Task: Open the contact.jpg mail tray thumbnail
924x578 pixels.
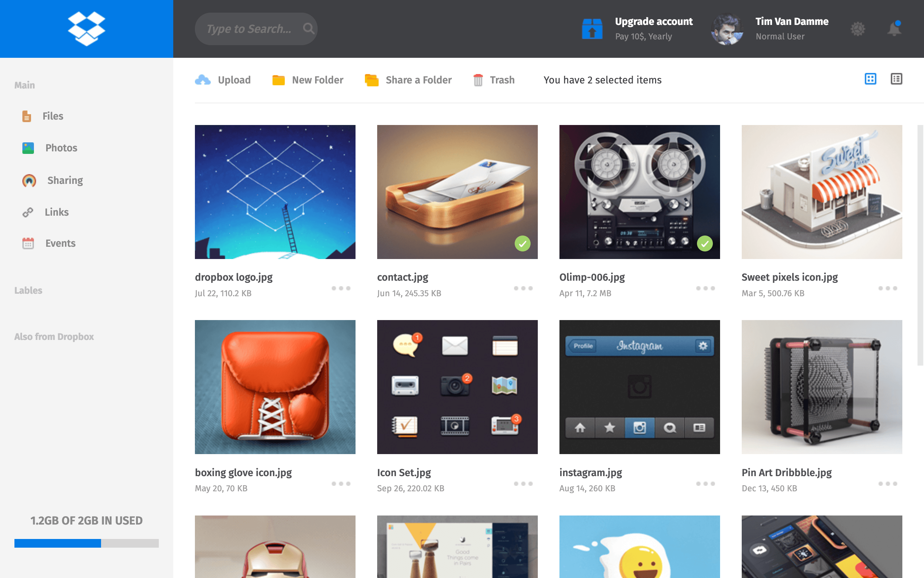Action: tap(457, 192)
